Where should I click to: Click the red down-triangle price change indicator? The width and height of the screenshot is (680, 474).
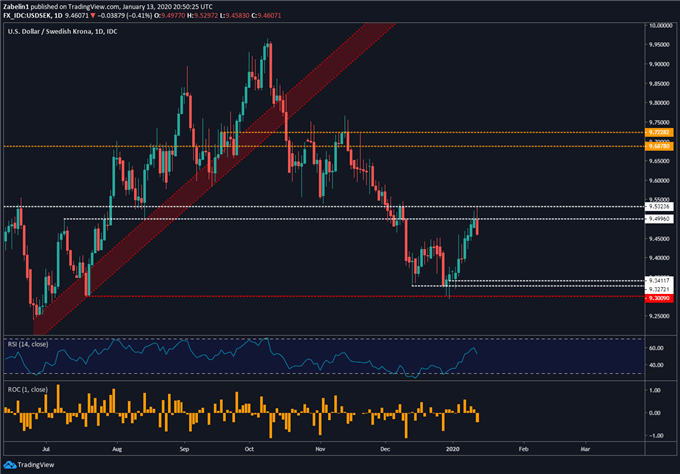(x=93, y=16)
